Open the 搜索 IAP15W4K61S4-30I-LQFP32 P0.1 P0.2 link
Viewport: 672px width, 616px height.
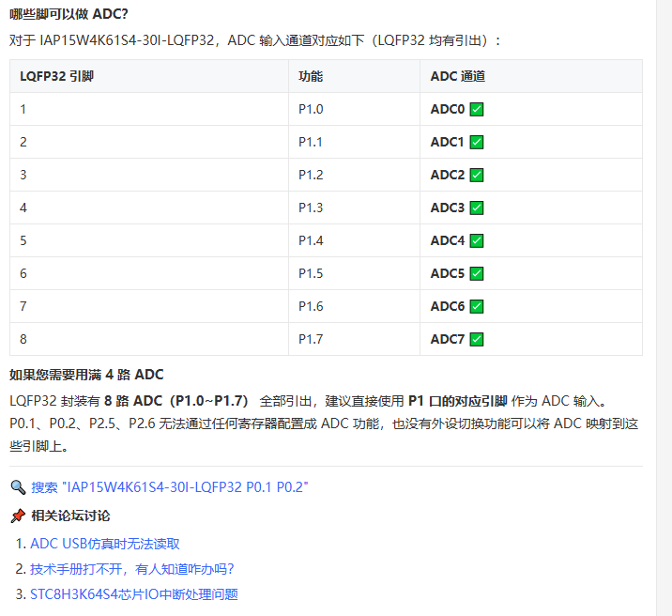click(x=170, y=487)
